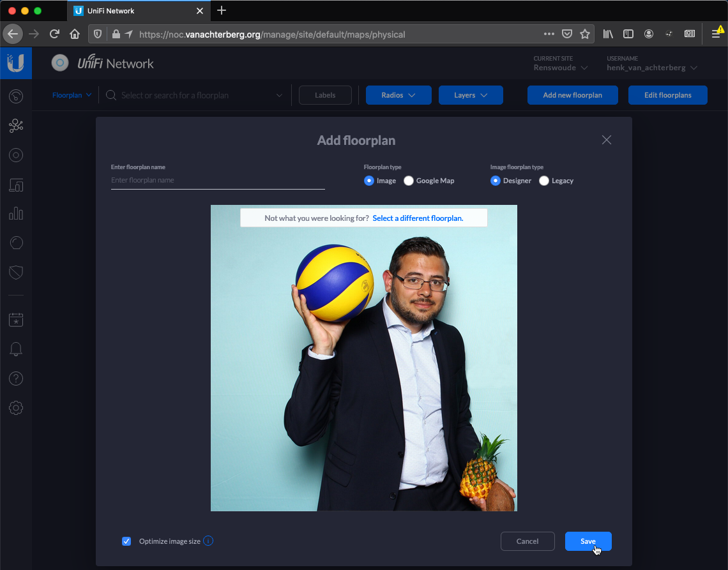View Clients via the laptop icon
Screen dimensions: 728x570
coord(16,184)
